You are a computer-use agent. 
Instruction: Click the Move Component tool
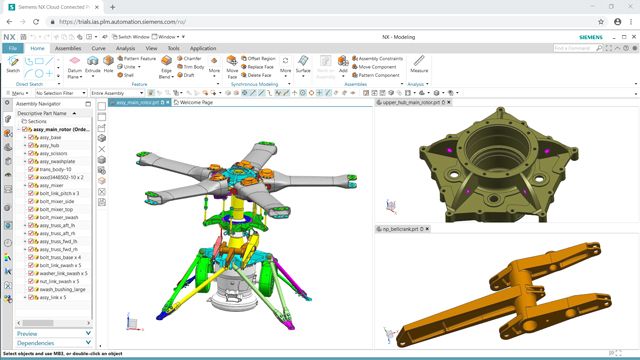point(374,67)
